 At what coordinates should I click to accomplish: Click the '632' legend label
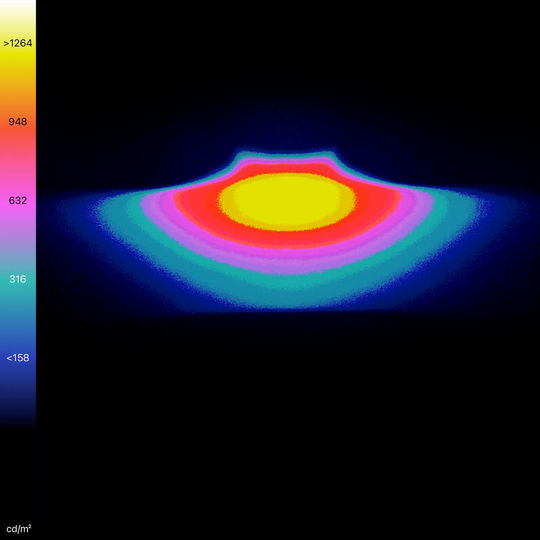tap(18, 200)
